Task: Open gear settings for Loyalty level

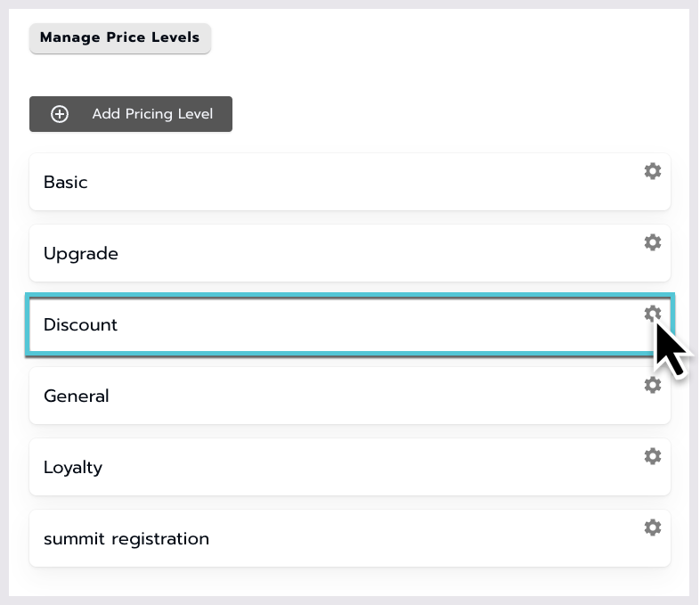Action: [x=652, y=456]
